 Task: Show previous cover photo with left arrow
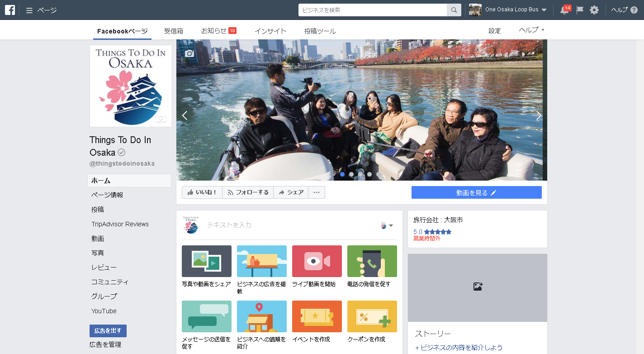[x=185, y=115]
